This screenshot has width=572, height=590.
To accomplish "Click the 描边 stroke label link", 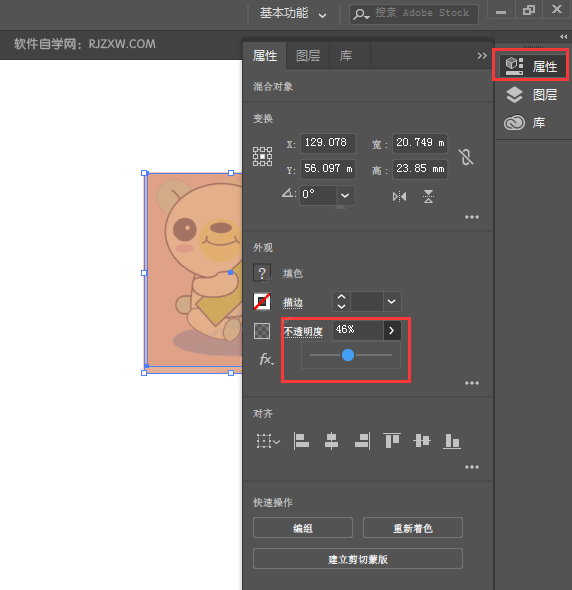I will pos(293,303).
